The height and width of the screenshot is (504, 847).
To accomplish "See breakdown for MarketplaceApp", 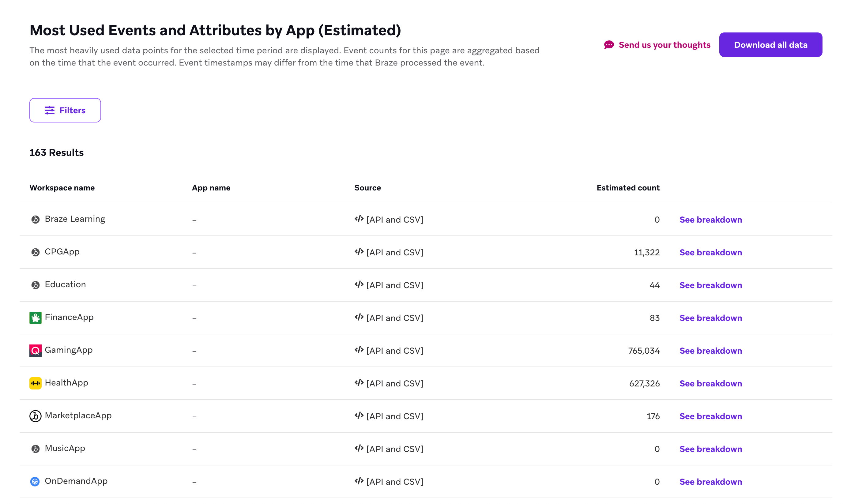I will (710, 416).
